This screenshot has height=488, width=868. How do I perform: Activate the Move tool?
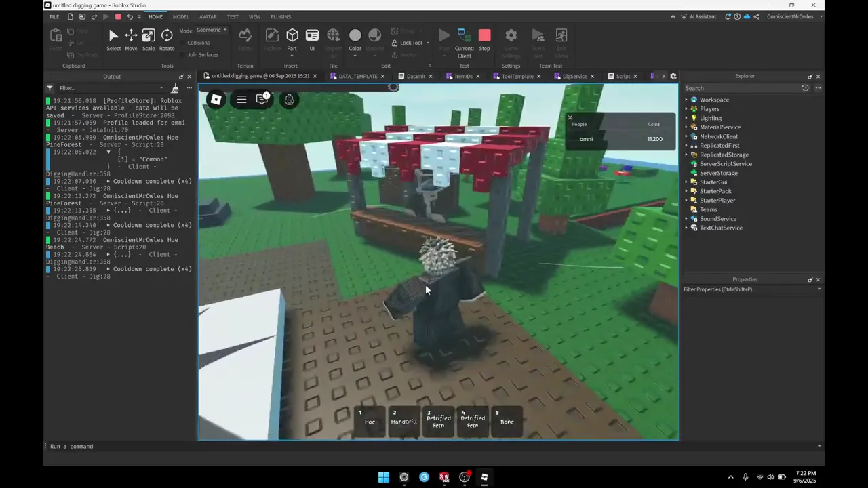coord(131,40)
